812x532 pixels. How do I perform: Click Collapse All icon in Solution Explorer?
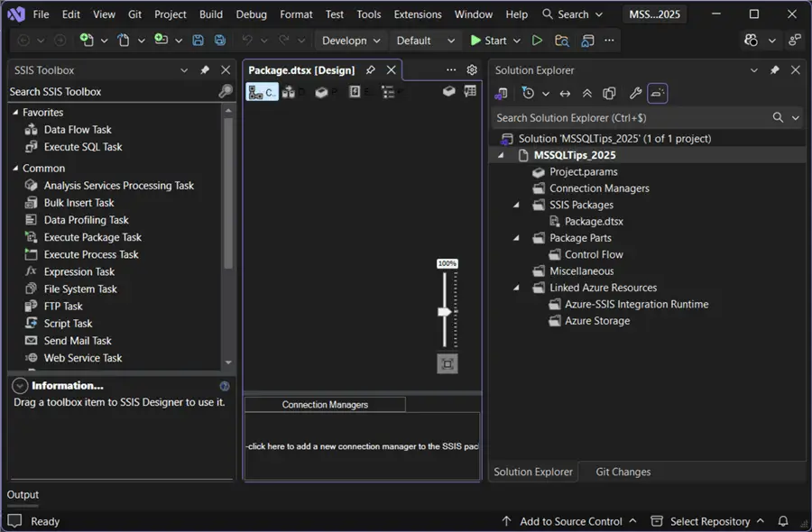(586, 93)
